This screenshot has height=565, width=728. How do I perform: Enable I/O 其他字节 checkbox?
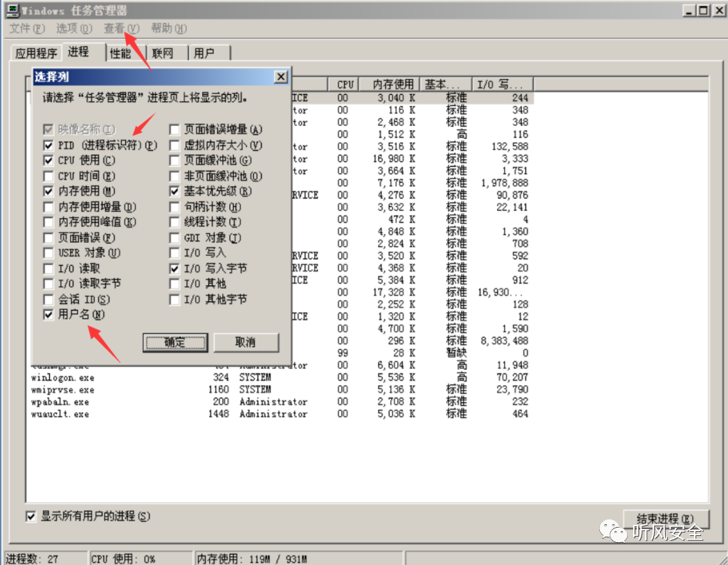tap(174, 299)
